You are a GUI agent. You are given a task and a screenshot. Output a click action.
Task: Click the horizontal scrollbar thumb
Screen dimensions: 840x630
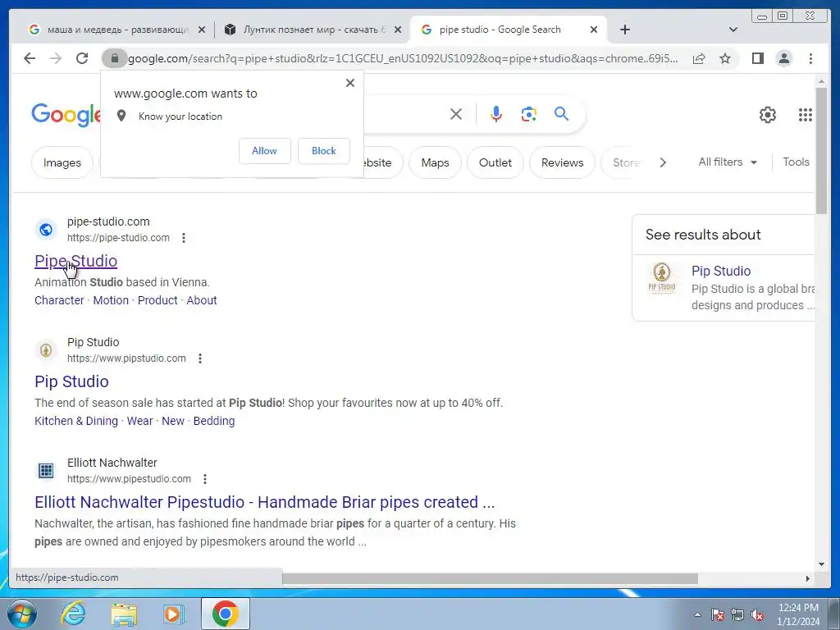(x=491, y=578)
